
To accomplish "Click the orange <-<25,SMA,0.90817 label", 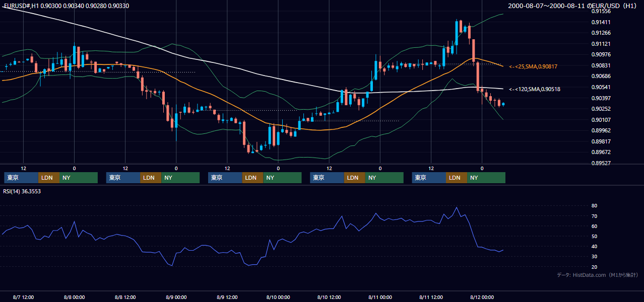I will pos(533,66).
